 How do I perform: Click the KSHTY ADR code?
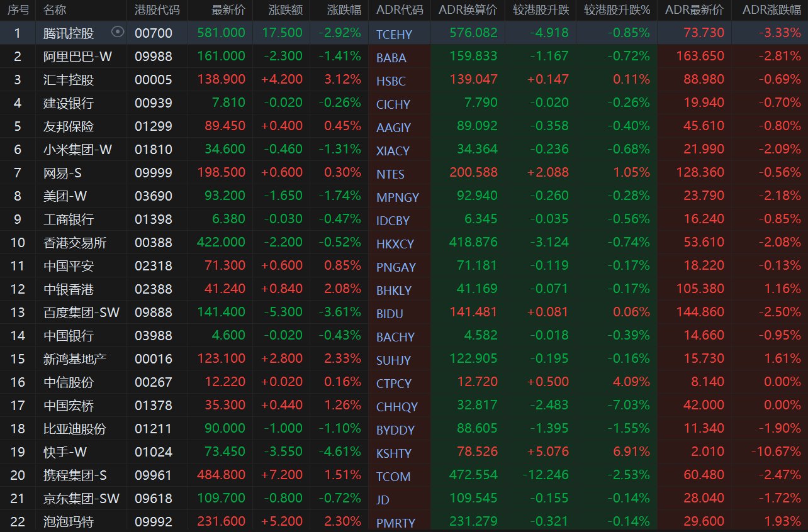point(393,453)
